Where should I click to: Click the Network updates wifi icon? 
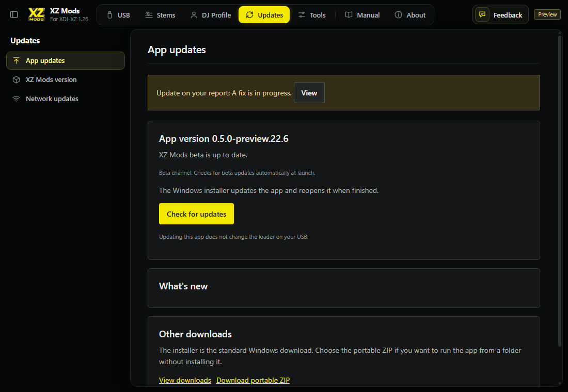click(17, 99)
